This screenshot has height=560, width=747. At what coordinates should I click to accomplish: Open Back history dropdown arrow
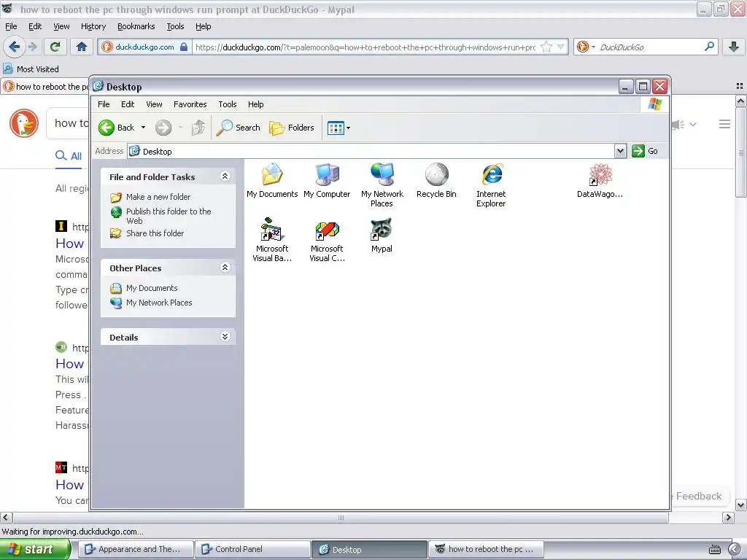(143, 128)
